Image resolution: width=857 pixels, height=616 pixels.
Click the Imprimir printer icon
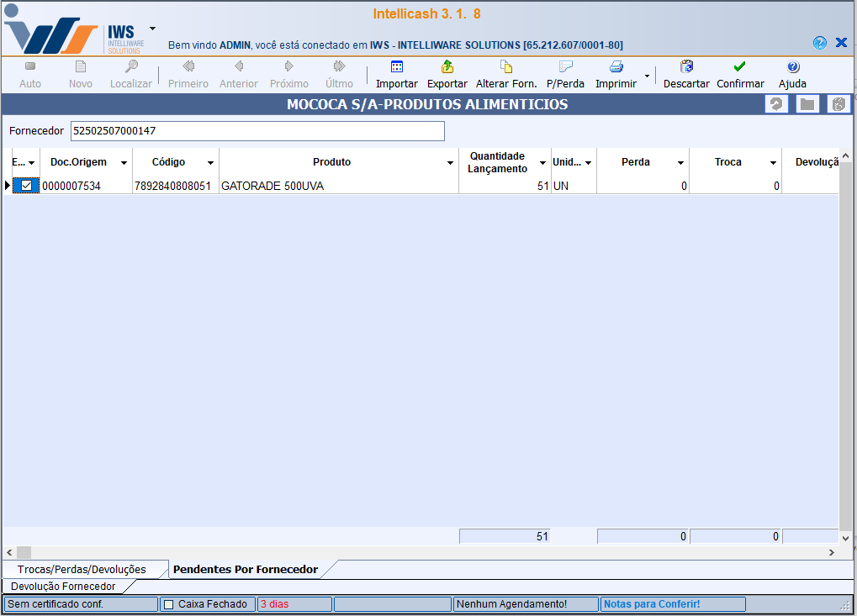pyautogui.click(x=616, y=67)
